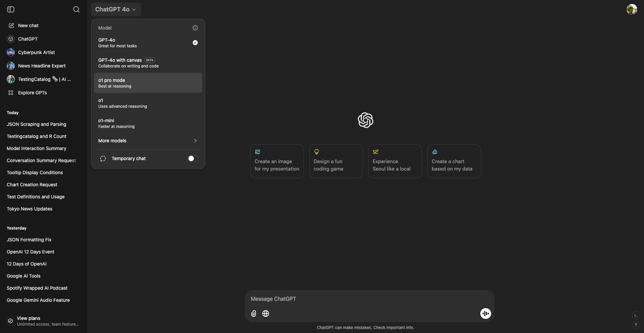Open the ChatGPT 4o model dropdown
This screenshot has height=333, width=644.
point(116,9)
